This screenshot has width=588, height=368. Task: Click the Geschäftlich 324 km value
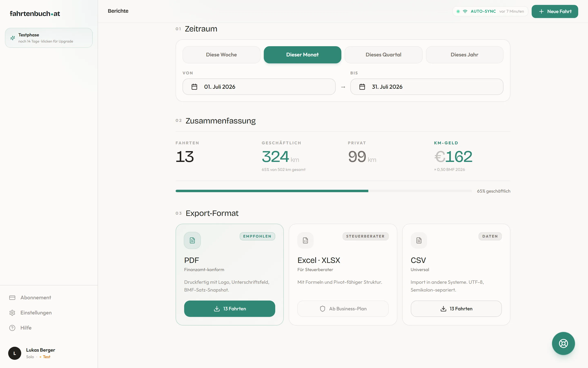[x=280, y=156]
